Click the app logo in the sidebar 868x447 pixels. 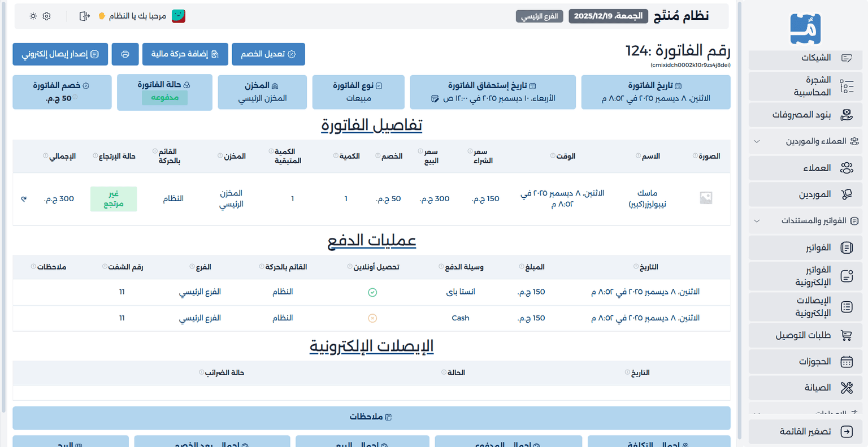tap(805, 29)
